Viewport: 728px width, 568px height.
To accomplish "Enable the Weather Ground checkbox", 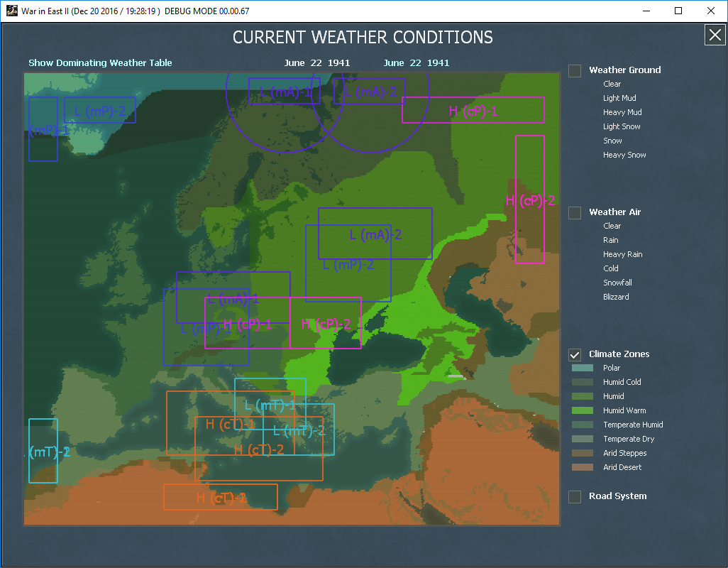I will (x=575, y=70).
